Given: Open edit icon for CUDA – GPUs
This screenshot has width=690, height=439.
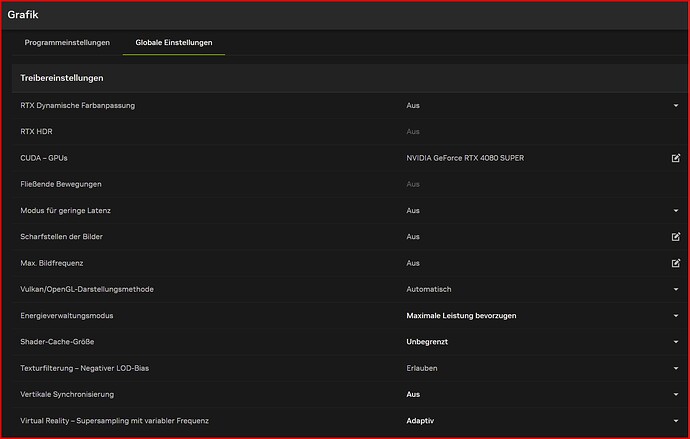Looking at the screenshot, I should pos(675,158).
